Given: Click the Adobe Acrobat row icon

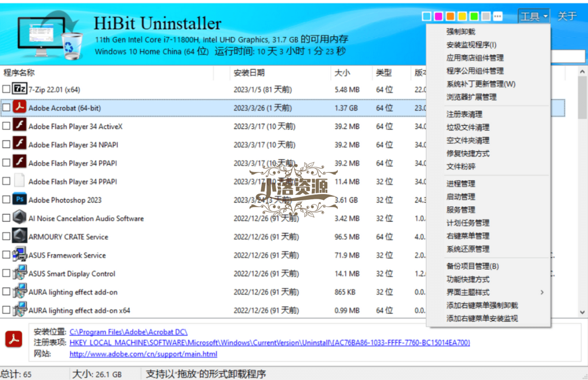Looking at the screenshot, I should tap(20, 107).
